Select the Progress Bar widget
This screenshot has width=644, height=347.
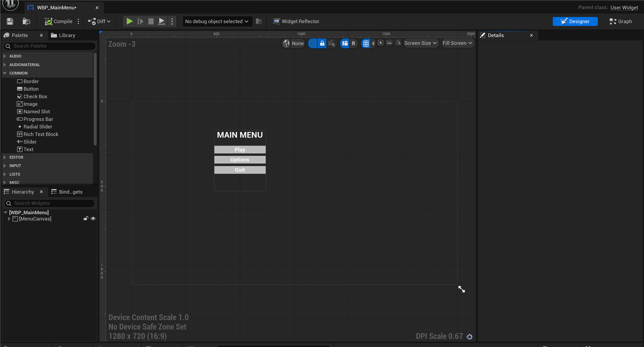[35, 119]
